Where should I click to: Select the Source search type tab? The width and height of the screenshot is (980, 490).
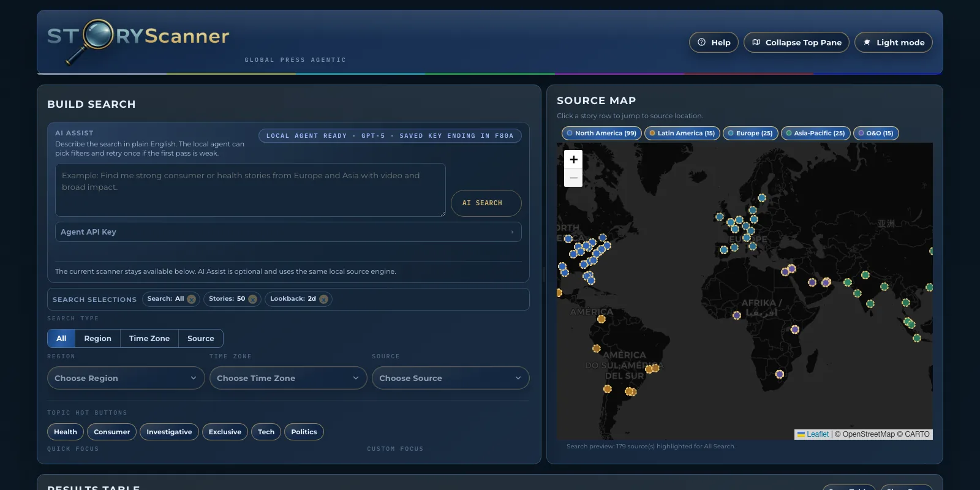(201, 339)
